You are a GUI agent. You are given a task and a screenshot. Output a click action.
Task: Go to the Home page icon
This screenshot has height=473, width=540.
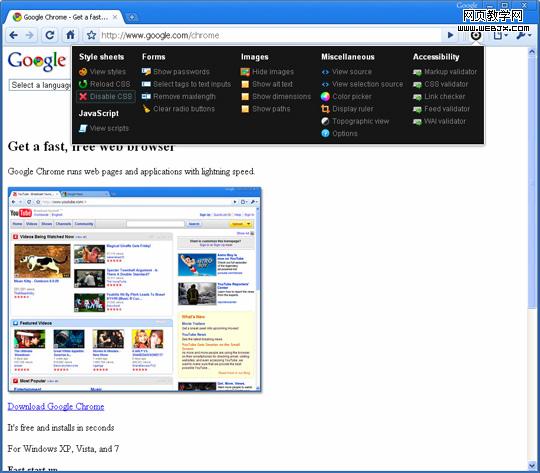pyautogui.click(x=70, y=35)
